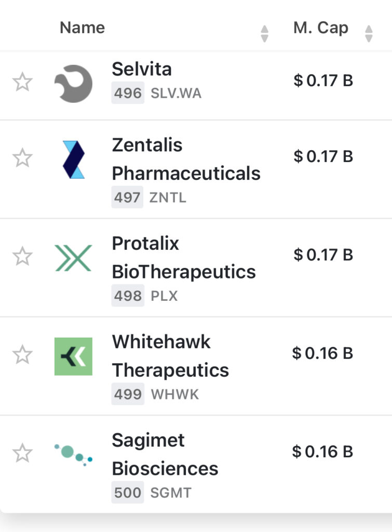Sort by market cap using M. Cap arrows
Image resolution: width=392 pixels, height=532 pixels.
click(369, 34)
